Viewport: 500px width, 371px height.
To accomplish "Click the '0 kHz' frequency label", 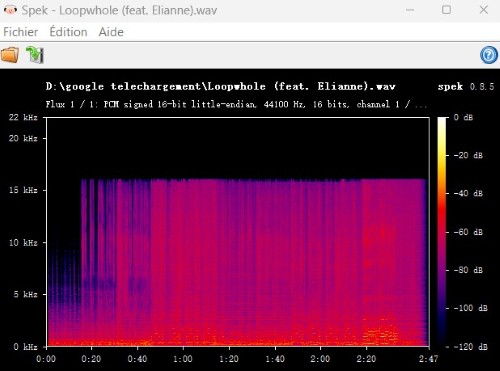I will click(x=25, y=347).
